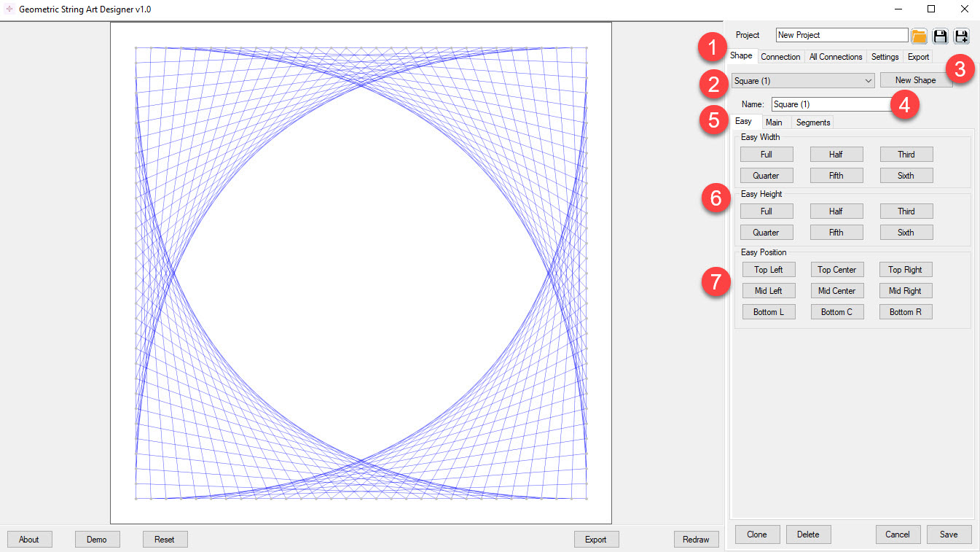Screen dimensions: 980x552
Task: Click the save-as floppy icon with plus
Action: point(962,36)
